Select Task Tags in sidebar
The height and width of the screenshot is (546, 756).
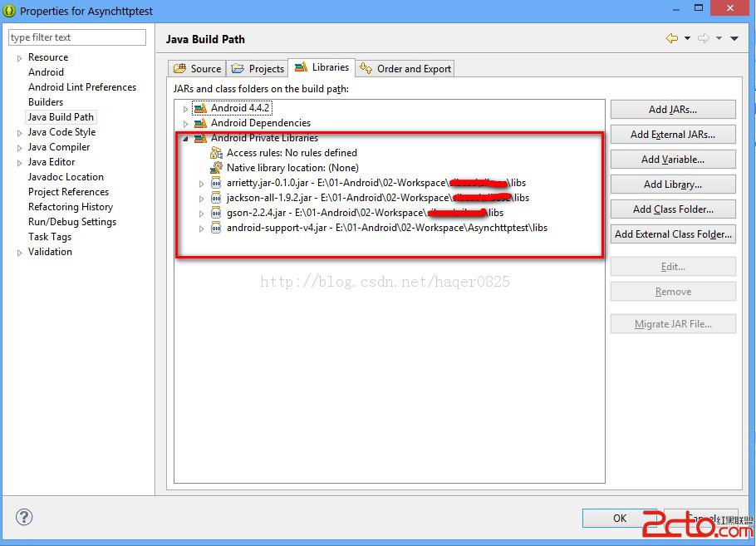(x=50, y=236)
